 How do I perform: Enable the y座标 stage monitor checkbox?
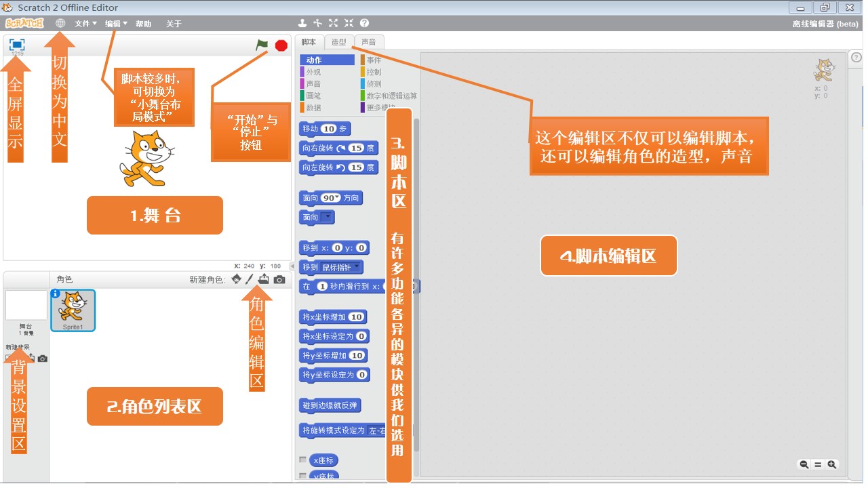coord(303,476)
